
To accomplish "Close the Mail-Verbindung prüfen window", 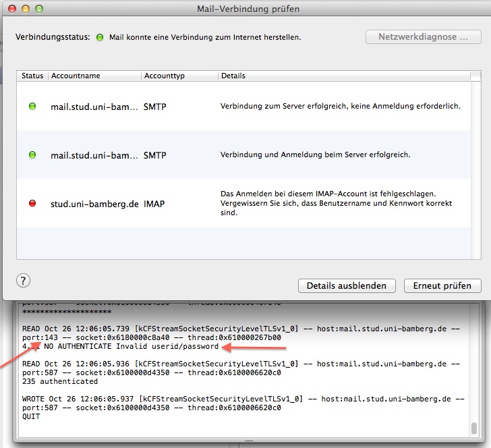I will coord(12,9).
